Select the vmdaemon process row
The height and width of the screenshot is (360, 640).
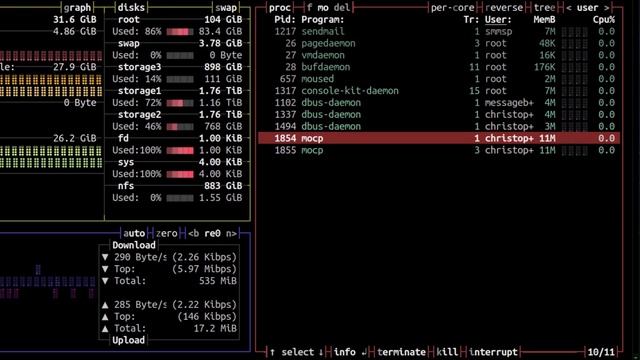(439, 55)
